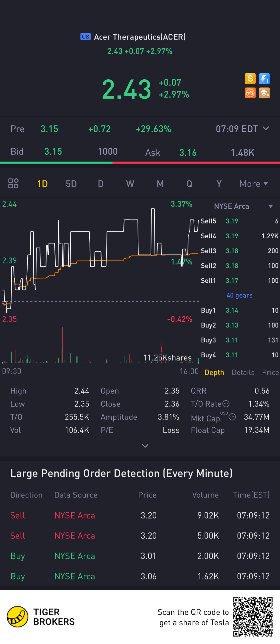Viewport: 280px width, 644px height.
Task: Open the More timeframe dropdown
Action: (254, 184)
